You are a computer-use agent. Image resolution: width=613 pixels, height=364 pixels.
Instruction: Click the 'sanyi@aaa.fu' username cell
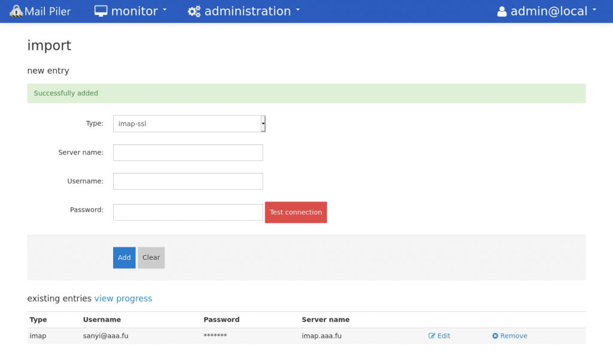tap(105, 336)
